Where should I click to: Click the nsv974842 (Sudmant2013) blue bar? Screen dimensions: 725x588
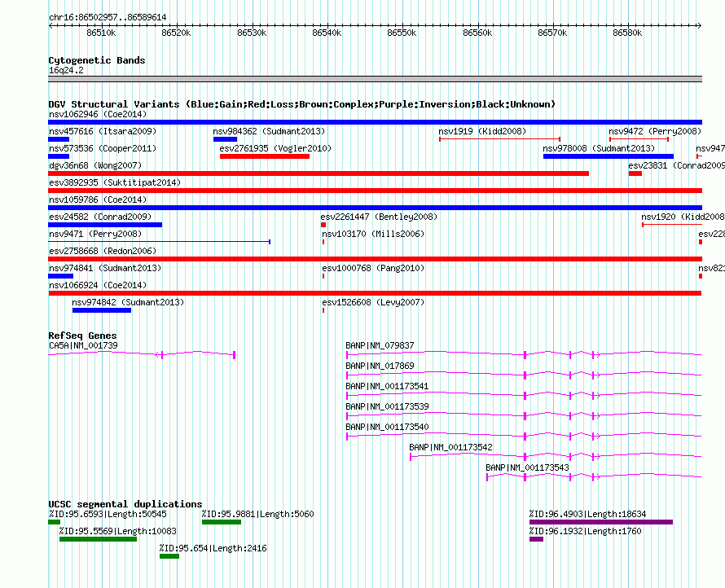[x=102, y=310]
